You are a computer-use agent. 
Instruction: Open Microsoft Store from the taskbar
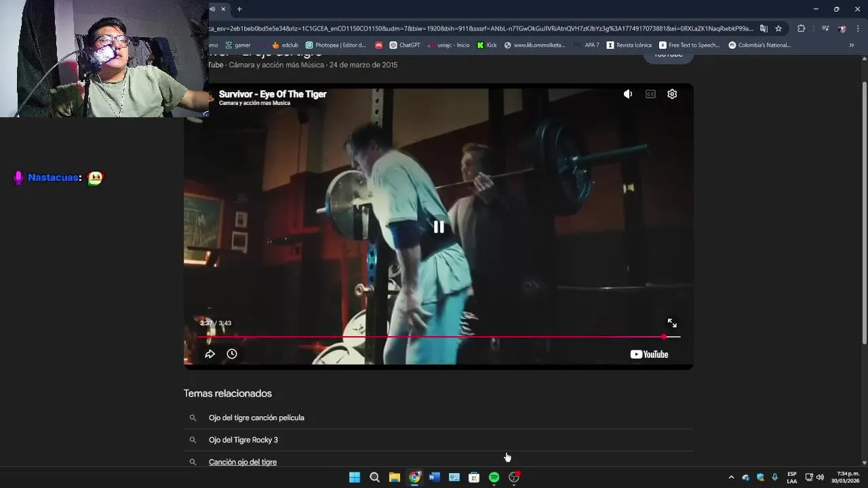click(x=474, y=477)
